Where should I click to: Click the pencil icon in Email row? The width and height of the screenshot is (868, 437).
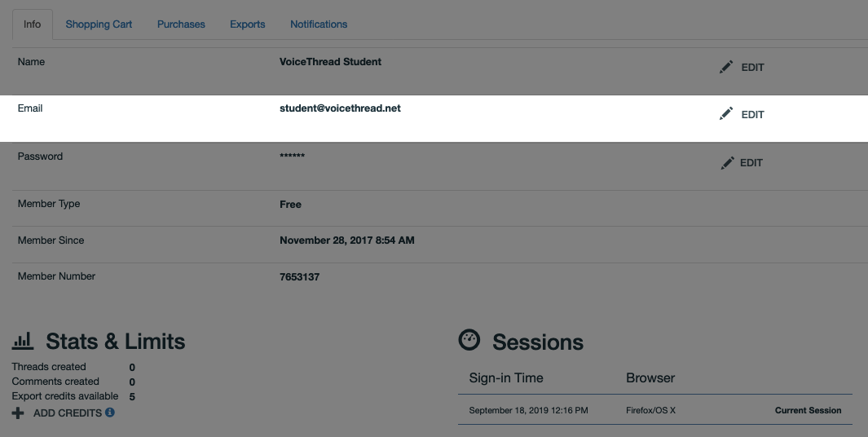click(725, 113)
